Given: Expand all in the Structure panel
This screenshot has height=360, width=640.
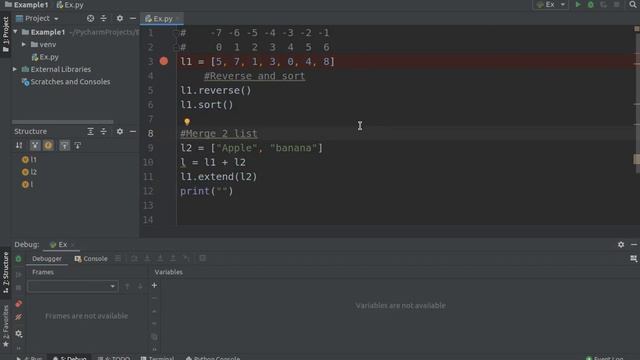Looking at the screenshot, I should (91, 131).
